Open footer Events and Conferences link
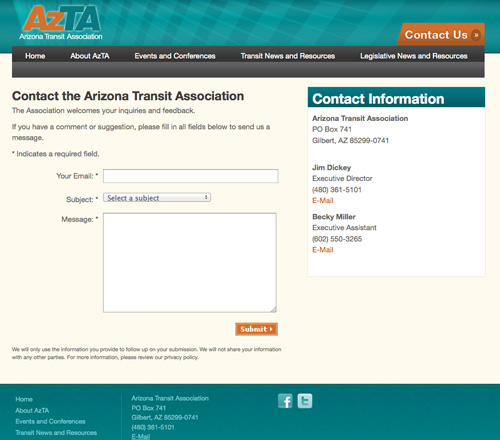This screenshot has width=500, height=440. click(x=50, y=421)
